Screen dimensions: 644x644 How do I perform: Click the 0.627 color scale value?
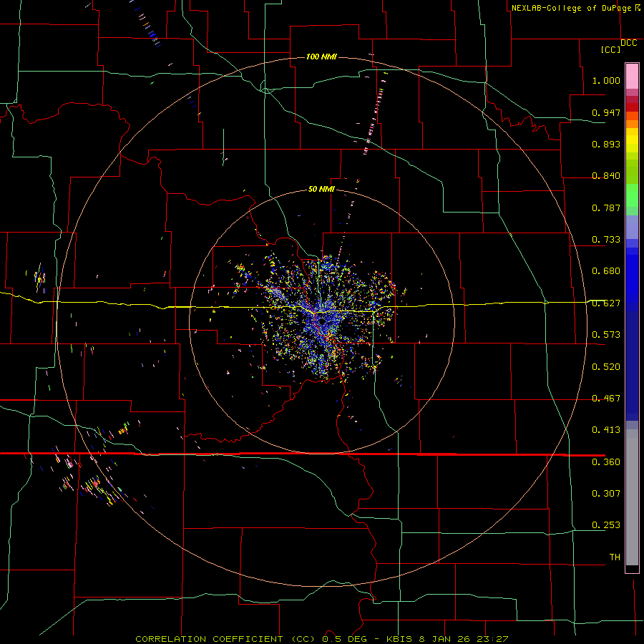606,303
